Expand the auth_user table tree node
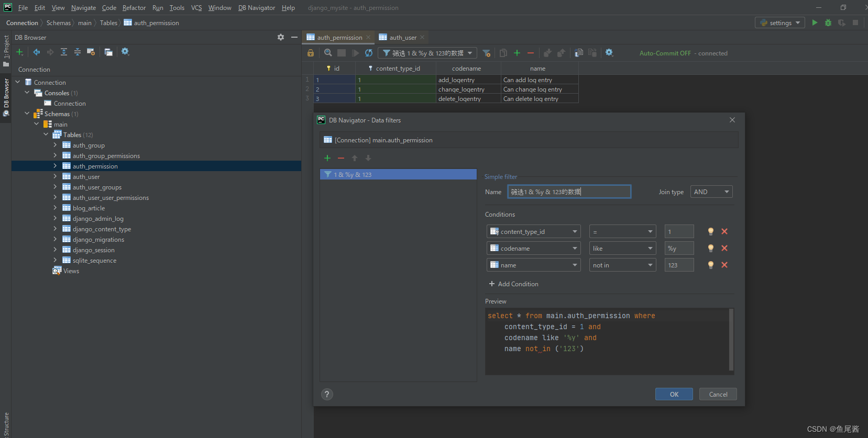The width and height of the screenshot is (868, 438). (55, 177)
